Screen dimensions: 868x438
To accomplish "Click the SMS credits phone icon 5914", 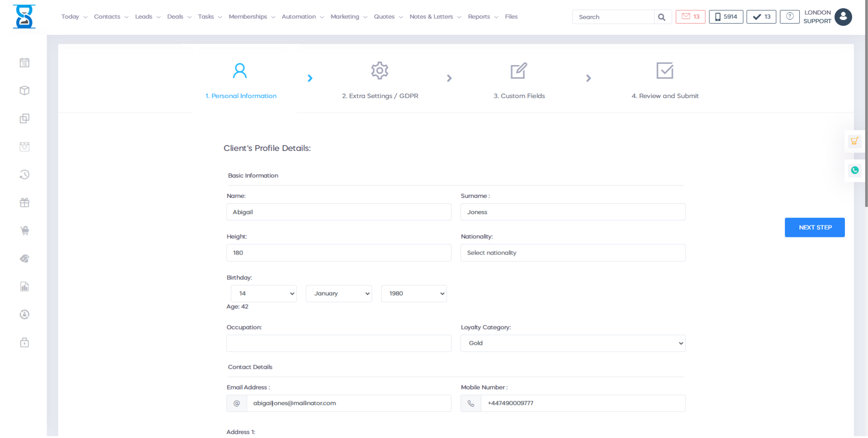I will 726,17.
